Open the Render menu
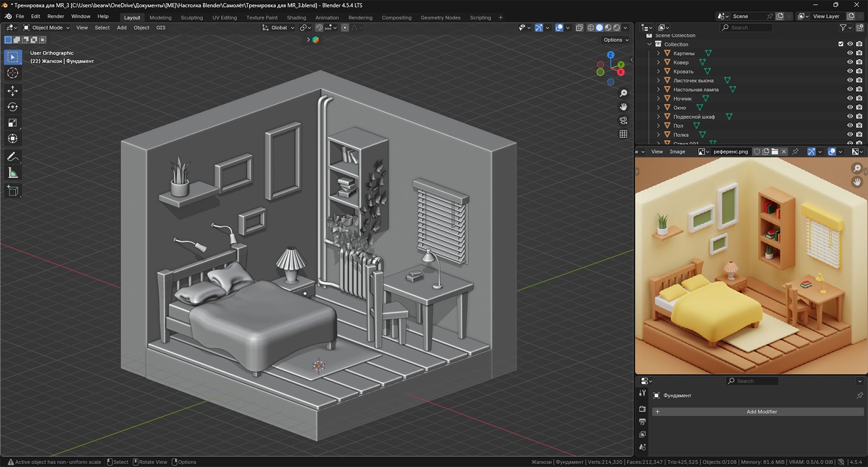The height and width of the screenshot is (467, 868). point(55,16)
